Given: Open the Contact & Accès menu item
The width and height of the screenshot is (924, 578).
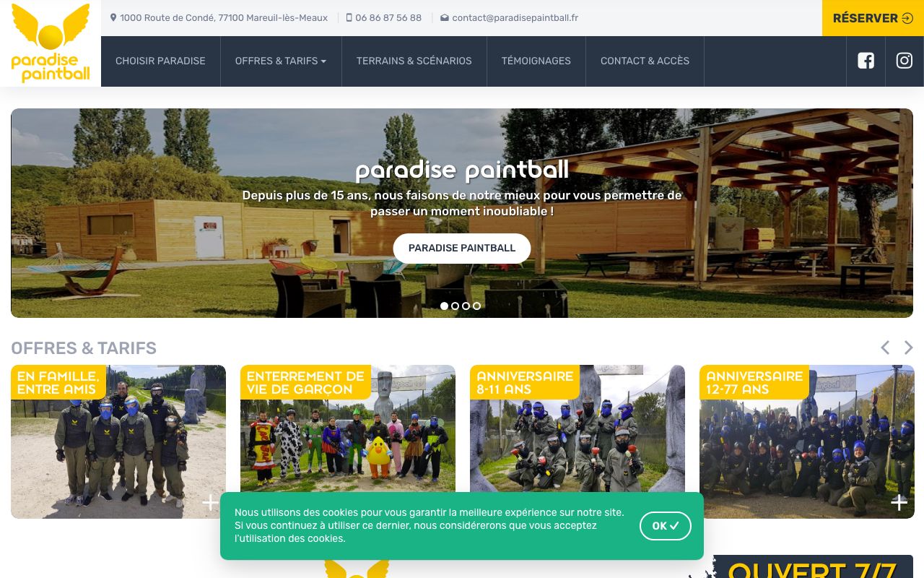Looking at the screenshot, I should pos(645,61).
